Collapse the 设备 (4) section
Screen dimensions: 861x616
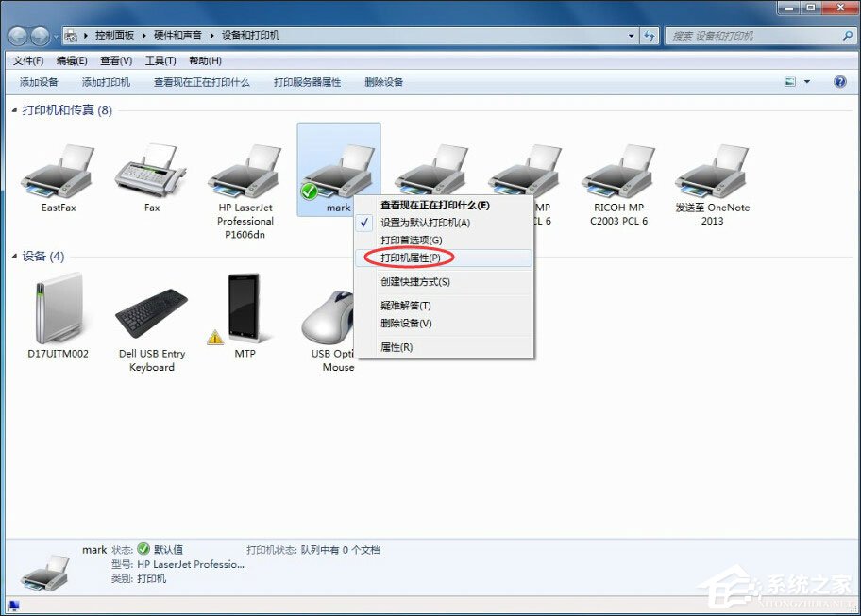point(16,255)
